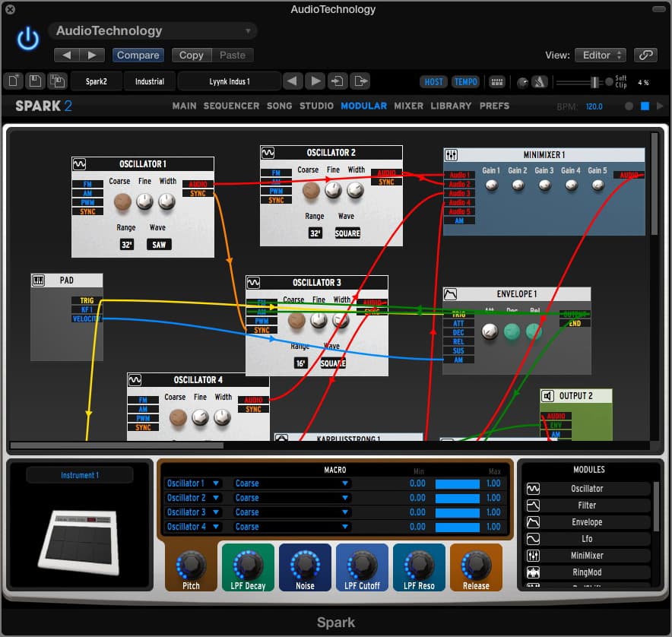The image size is (672, 637).
Task: Switch to the MAIN tab
Action: pyautogui.click(x=184, y=106)
